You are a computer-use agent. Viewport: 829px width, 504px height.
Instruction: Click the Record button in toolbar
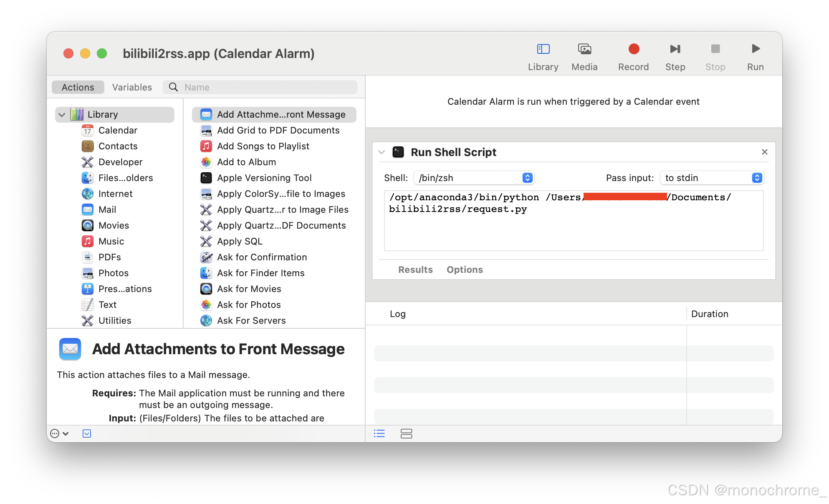click(x=633, y=49)
